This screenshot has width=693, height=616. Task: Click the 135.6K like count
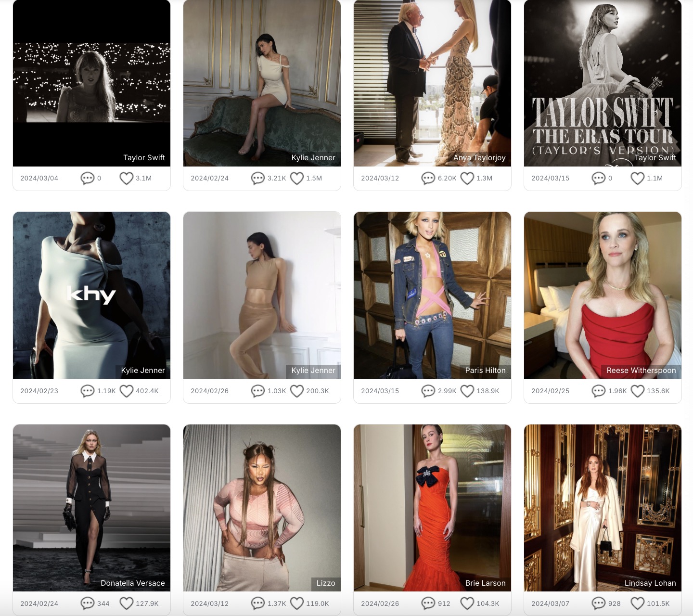pos(658,391)
